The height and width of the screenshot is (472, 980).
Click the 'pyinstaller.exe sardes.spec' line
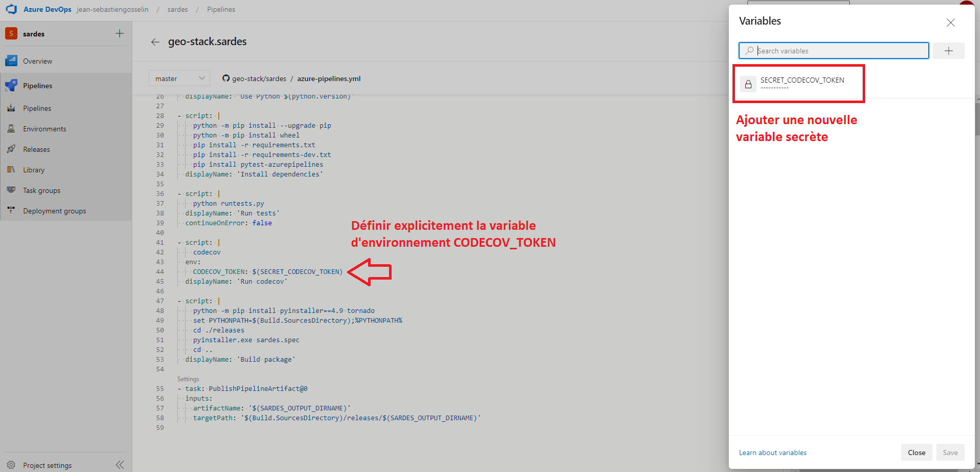tap(246, 340)
